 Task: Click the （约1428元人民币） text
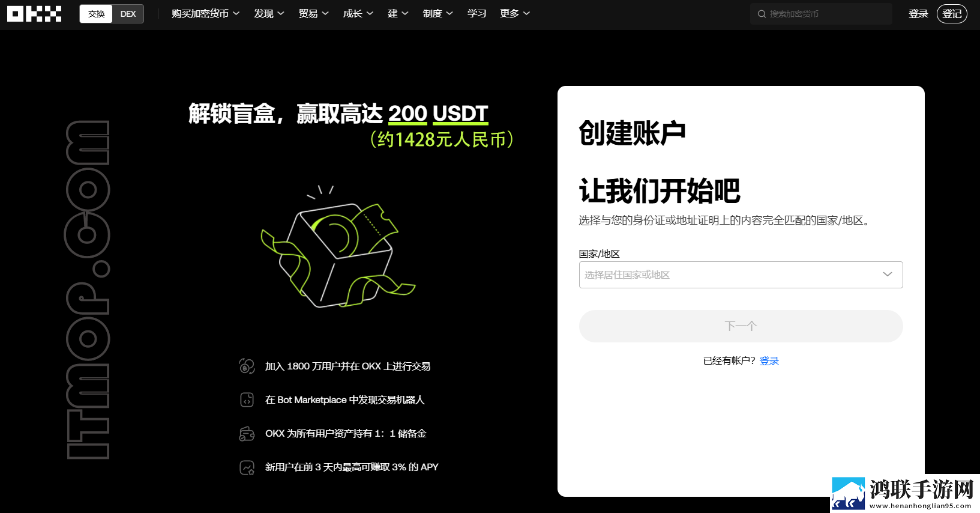[442, 139]
